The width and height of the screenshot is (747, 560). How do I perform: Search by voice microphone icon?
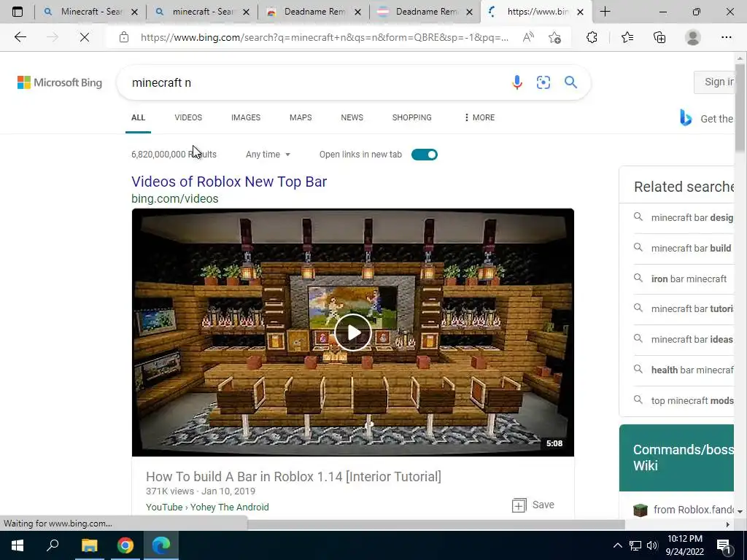517,82
